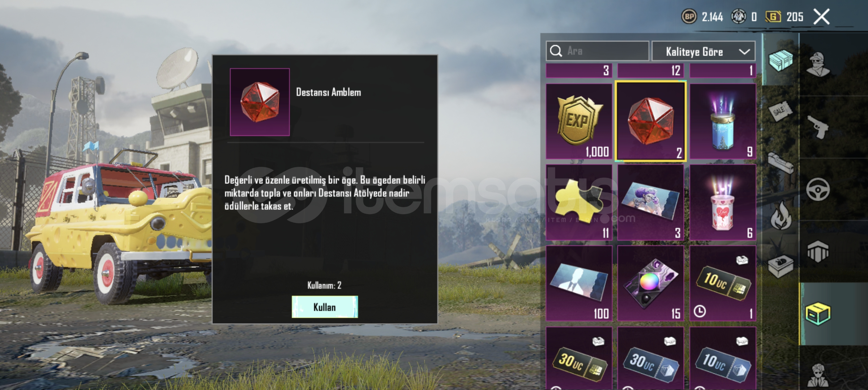Viewport: 868px width, 390px height.
Task: Switch to the pistol weapons tab
Action: (817, 127)
